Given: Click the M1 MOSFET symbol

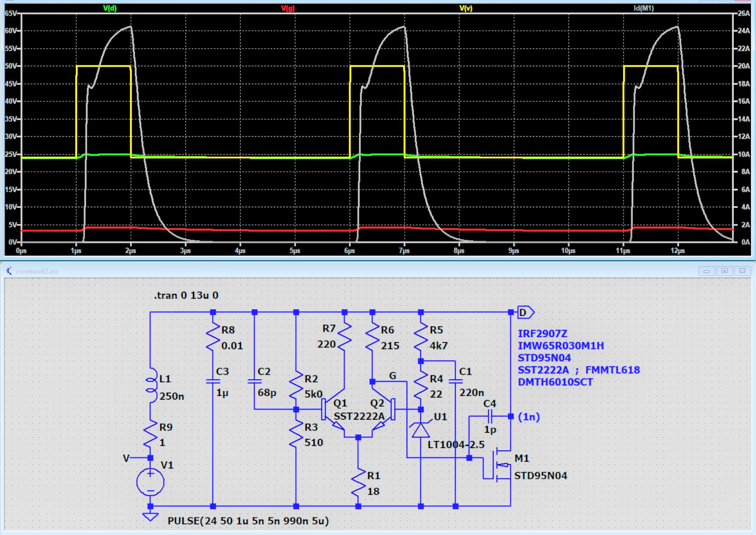Looking at the screenshot, I should point(500,465).
